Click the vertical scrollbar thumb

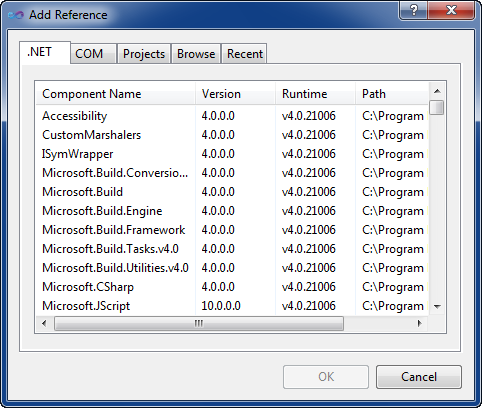pos(437,108)
